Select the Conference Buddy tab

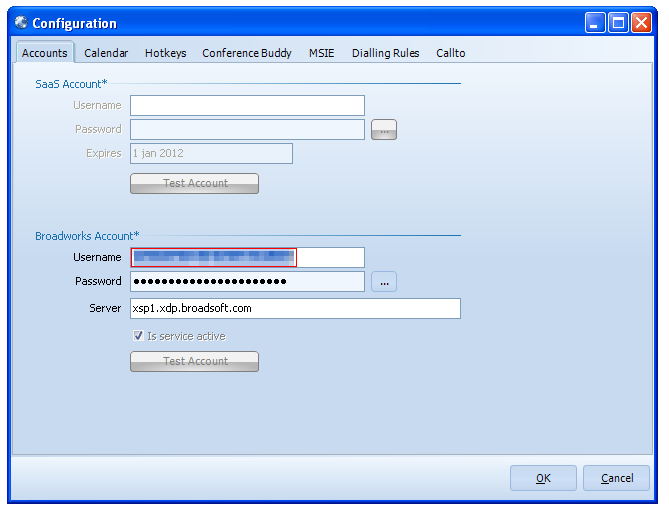click(x=247, y=53)
